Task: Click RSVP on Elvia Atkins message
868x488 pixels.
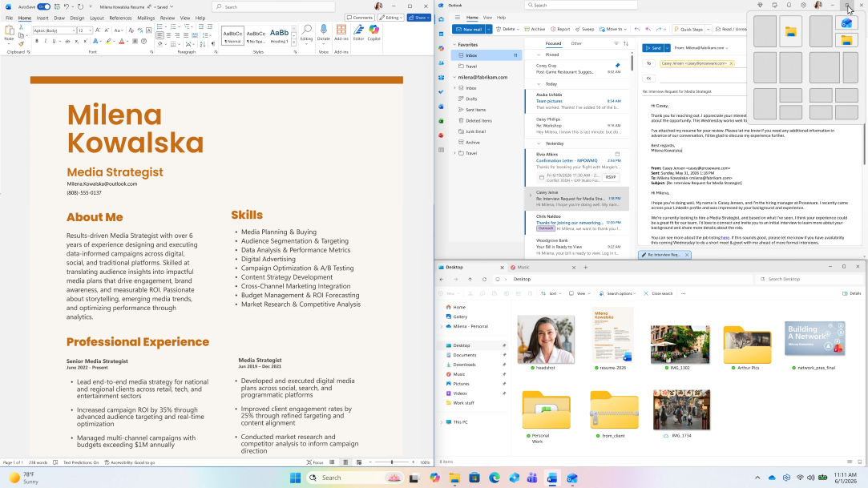Action: 611,177
